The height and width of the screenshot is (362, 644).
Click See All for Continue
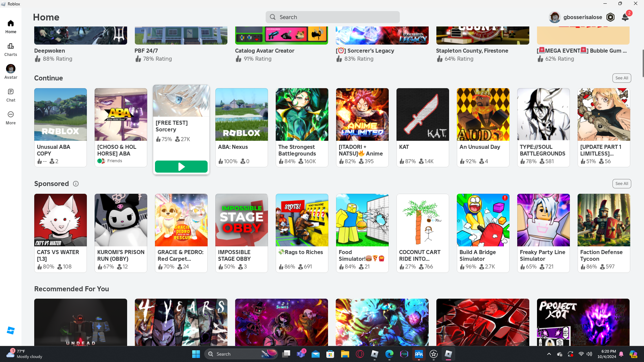[x=622, y=78]
